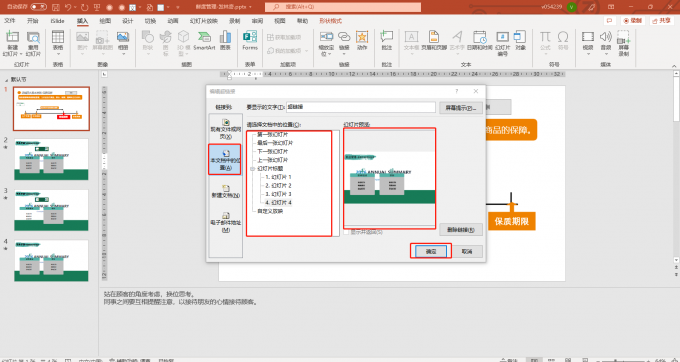
Task: Select Existing File or Web Page (现有文件或网页) link type
Action: (x=226, y=129)
